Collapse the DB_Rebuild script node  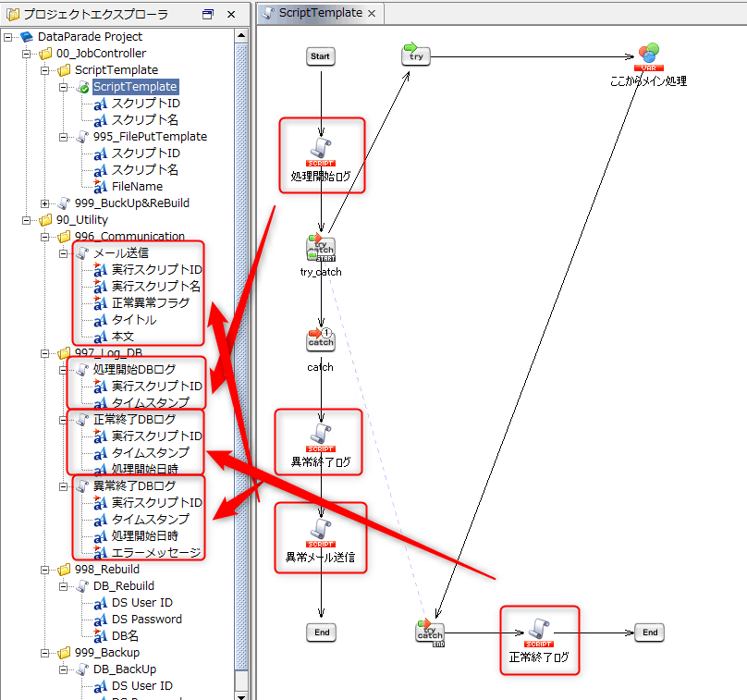point(63,586)
